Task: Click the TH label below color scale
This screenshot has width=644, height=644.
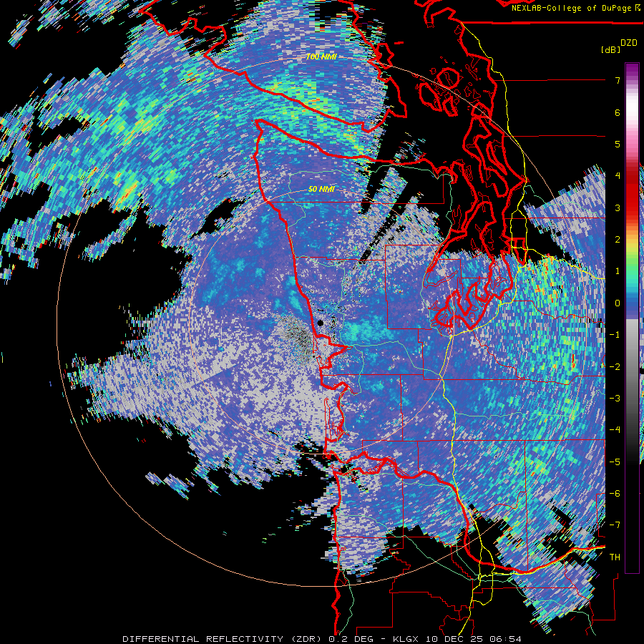Action: (x=615, y=557)
